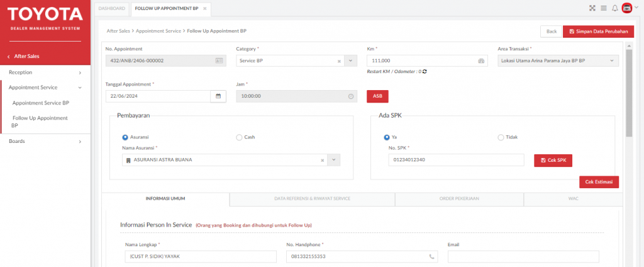Open the fullscreen expand icon

pyautogui.click(x=592, y=8)
